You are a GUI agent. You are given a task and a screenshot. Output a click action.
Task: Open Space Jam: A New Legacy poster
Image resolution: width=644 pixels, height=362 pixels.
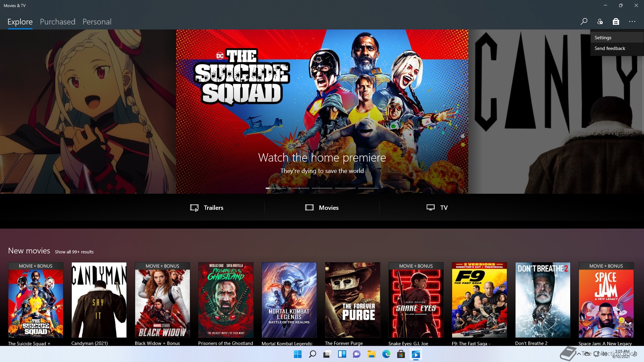point(606,300)
